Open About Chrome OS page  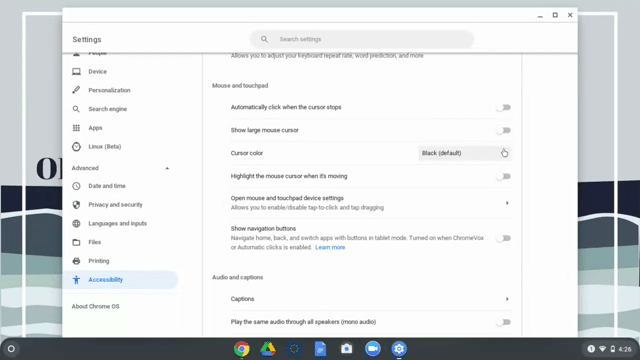[x=96, y=307]
